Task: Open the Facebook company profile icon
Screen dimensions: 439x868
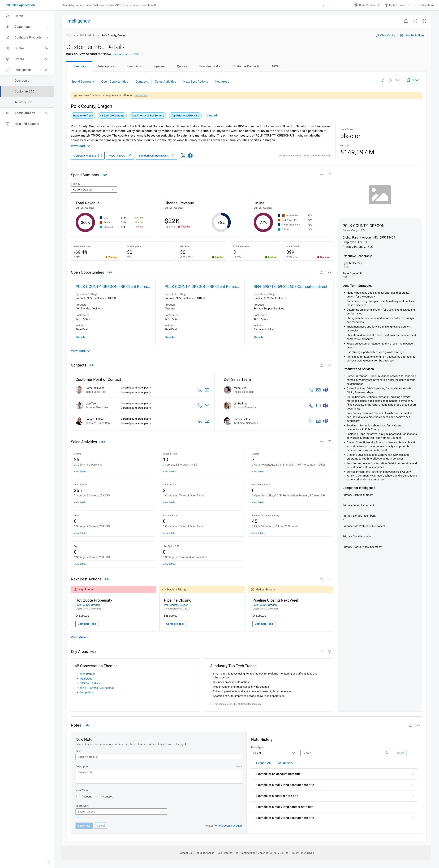Action: [190, 156]
